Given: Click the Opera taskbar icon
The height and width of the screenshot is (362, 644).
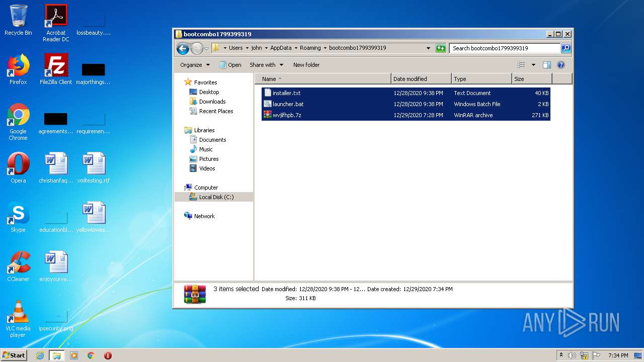Looking at the screenshot, I should [108, 355].
